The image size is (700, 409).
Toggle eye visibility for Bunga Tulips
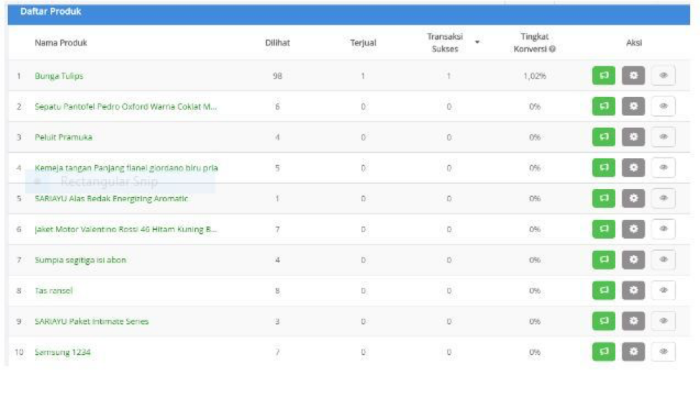click(x=663, y=75)
